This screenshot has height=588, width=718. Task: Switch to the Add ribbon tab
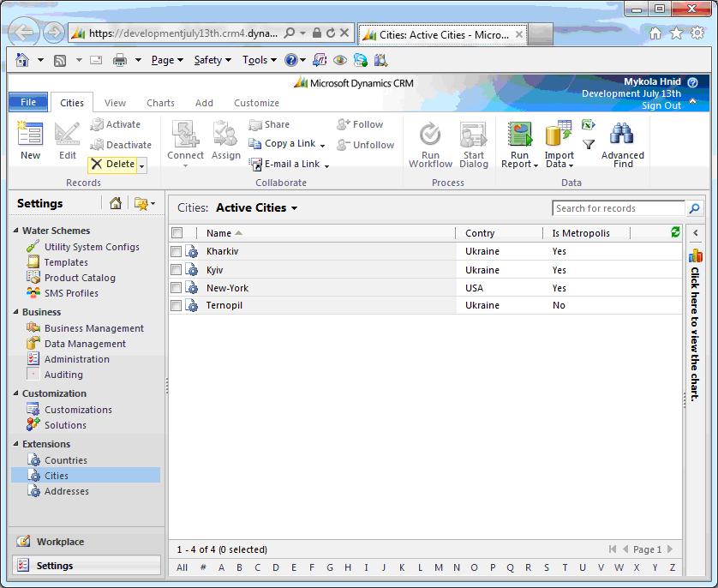coord(204,103)
